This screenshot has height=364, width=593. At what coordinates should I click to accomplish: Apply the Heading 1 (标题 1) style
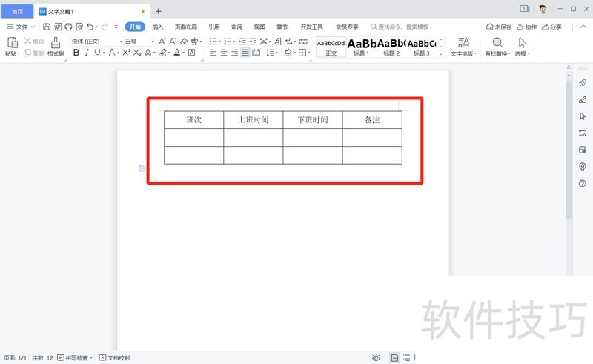361,47
